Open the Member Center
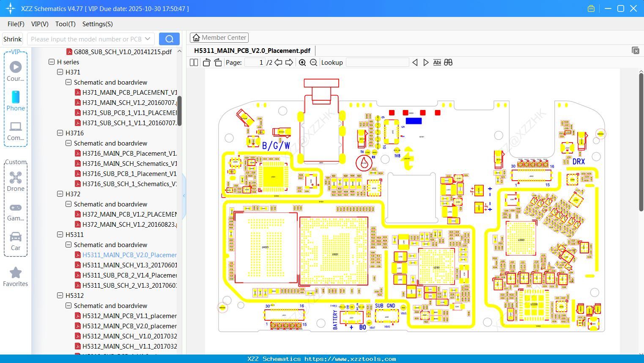644x363 pixels. tap(219, 38)
